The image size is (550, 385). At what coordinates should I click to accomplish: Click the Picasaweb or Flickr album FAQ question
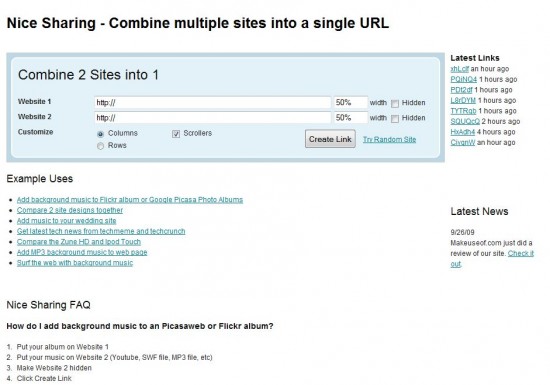coord(140,326)
